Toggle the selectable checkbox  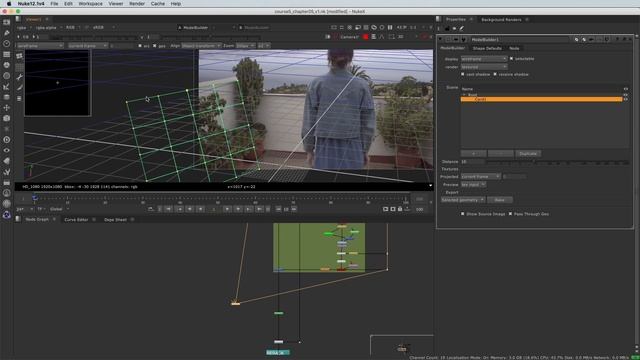[511, 59]
